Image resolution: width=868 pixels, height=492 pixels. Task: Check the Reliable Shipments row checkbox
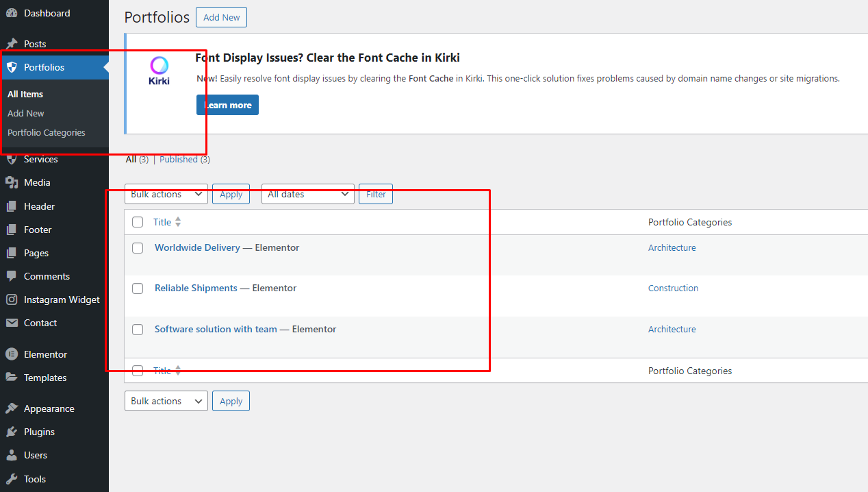(138, 288)
